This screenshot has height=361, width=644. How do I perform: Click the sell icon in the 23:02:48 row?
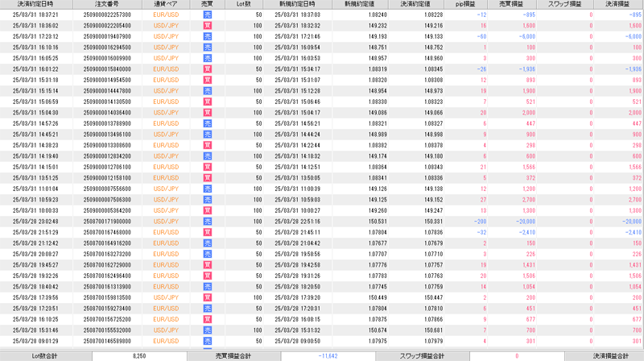tap(208, 222)
